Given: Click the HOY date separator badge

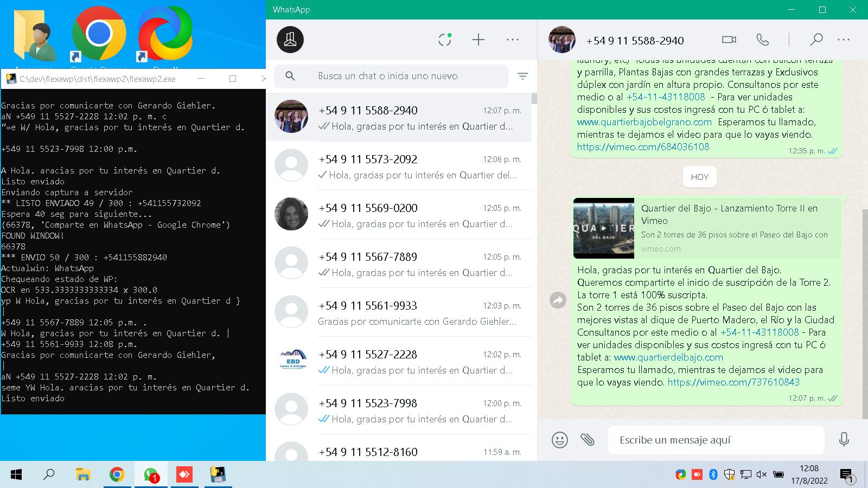Looking at the screenshot, I should [x=700, y=177].
